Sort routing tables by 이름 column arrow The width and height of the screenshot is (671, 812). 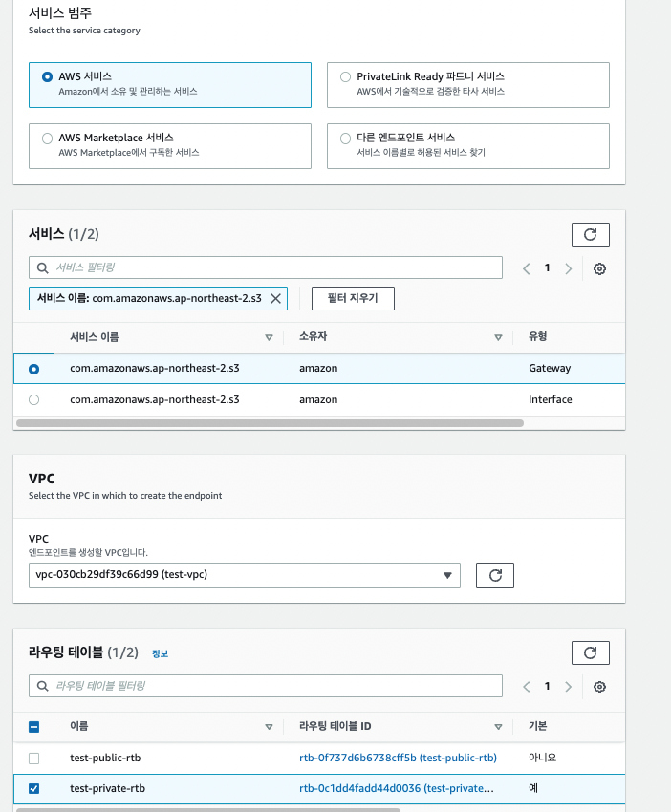coord(269,727)
